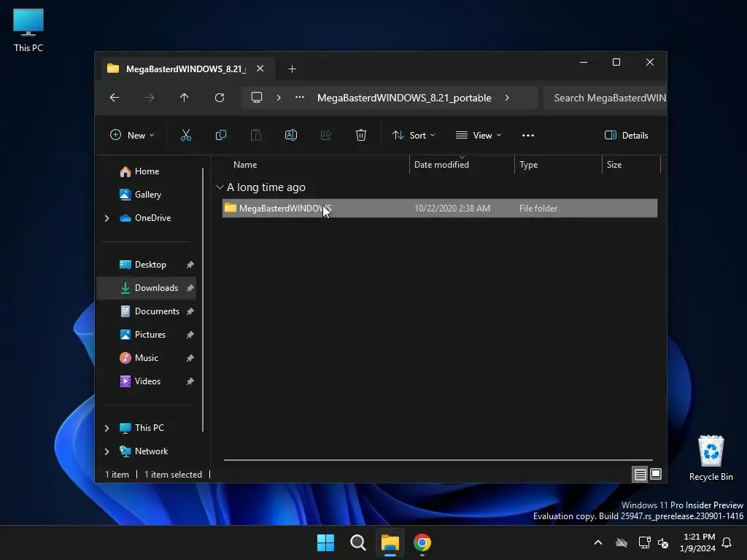Unpin Videos from Quick access
Screen dimensions: 747x560
(190, 381)
